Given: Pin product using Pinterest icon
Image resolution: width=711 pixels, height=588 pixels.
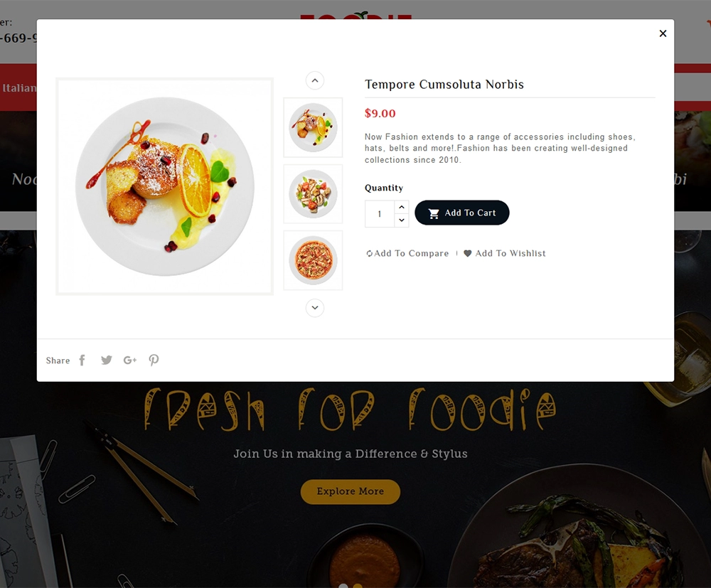Looking at the screenshot, I should (x=154, y=360).
